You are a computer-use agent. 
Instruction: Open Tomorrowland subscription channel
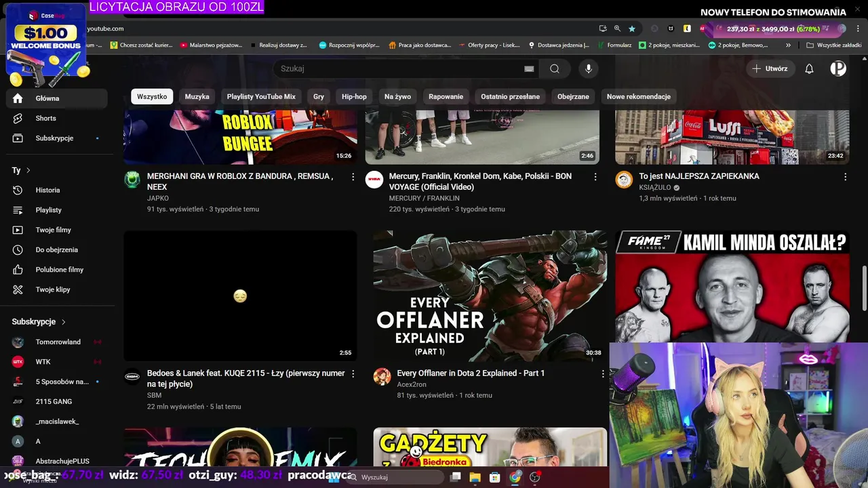tap(57, 342)
